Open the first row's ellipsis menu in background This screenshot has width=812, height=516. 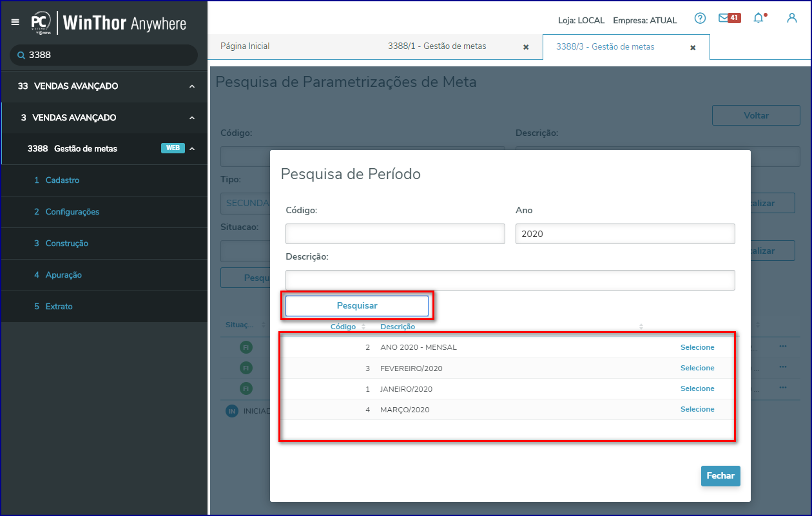click(x=783, y=347)
